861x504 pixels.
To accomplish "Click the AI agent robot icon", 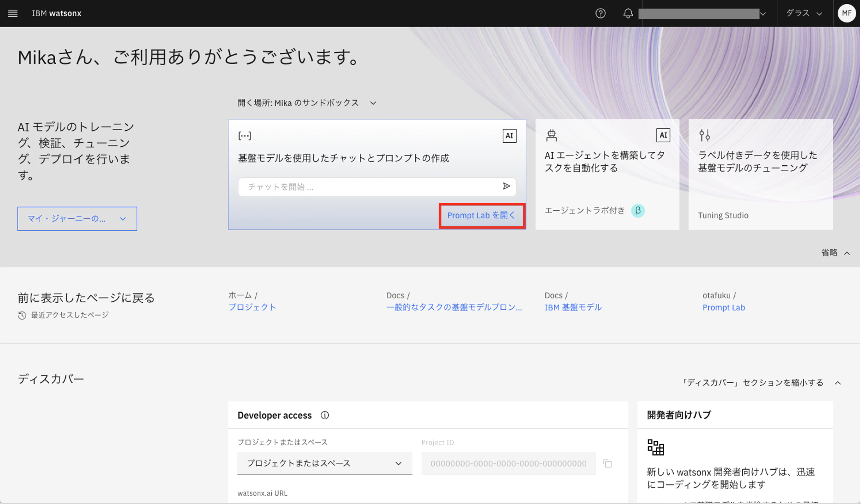I will click(551, 135).
